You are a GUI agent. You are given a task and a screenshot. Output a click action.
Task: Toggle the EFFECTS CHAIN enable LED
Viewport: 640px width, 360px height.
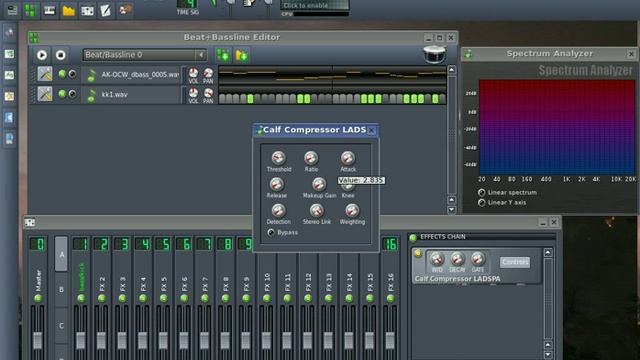(x=413, y=237)
